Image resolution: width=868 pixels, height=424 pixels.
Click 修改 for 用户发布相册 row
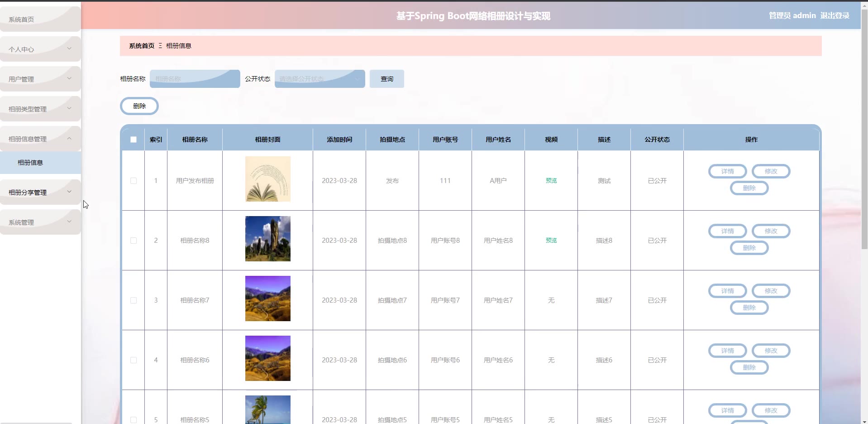click(771, 171)
